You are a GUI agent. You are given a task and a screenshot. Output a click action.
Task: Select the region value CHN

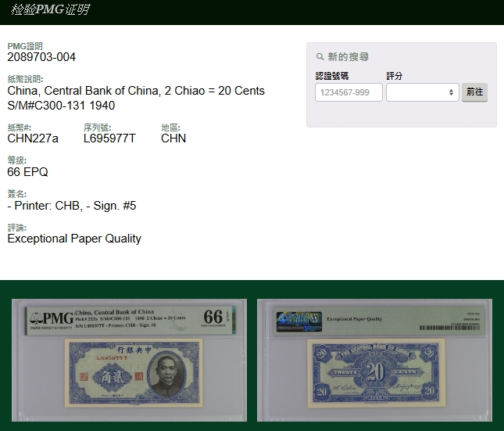173,138
